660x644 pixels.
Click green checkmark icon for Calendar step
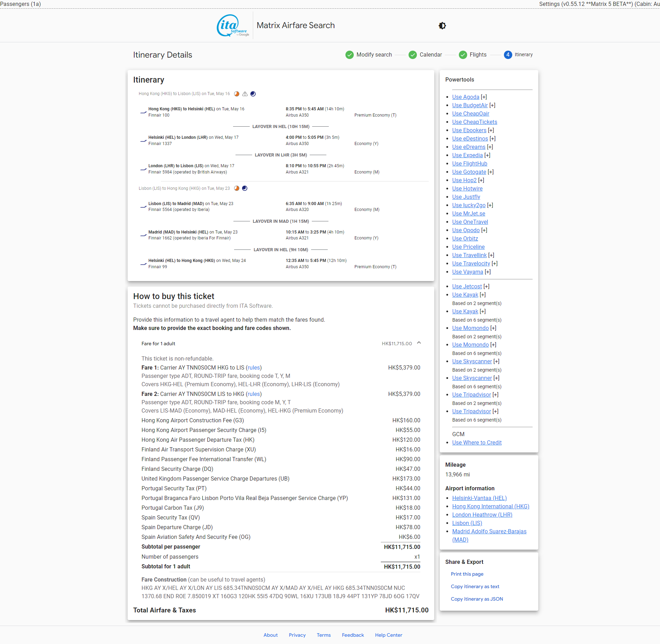point(412,55)
